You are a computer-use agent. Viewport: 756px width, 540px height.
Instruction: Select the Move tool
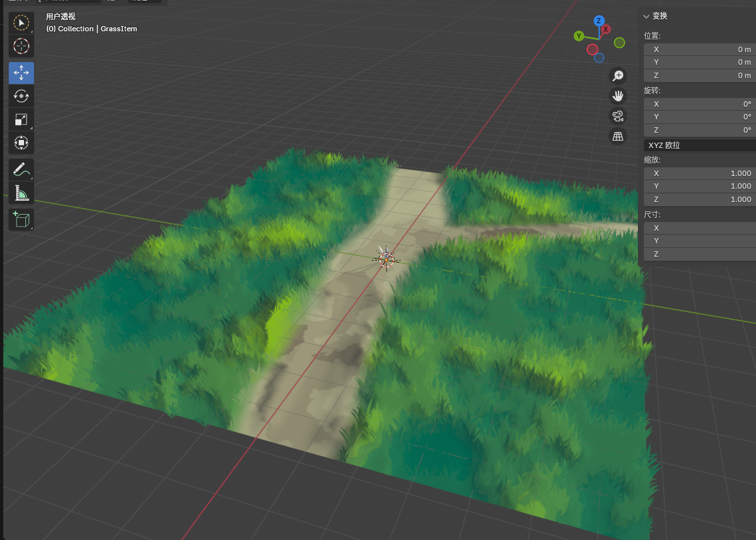coord(21,73)
